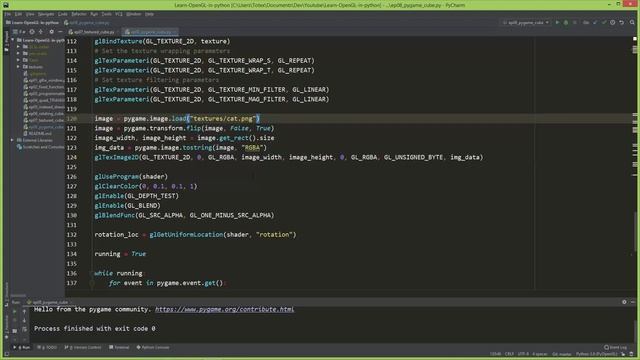This screenshot has width=640, height=360.
Task: Click the VCS revert (undo arrow) icon
Action: (622, 22)
